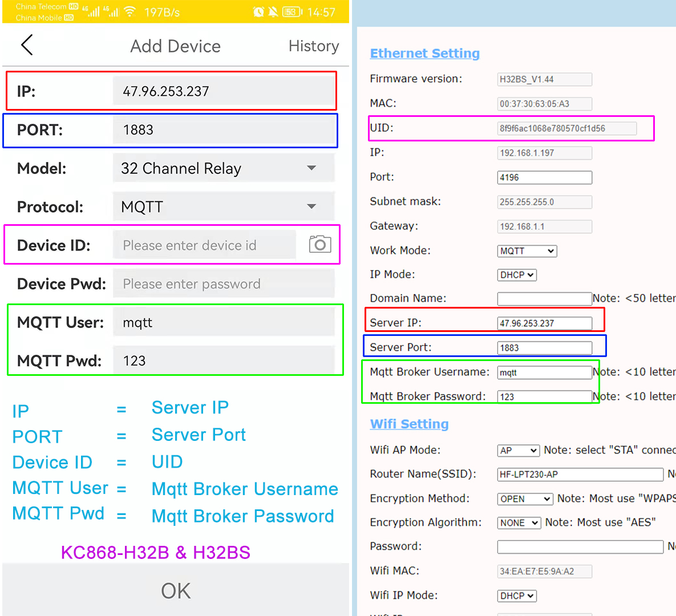Click the Server IP text field
This screenshot has height=616, width=676.
coord(544,323)
